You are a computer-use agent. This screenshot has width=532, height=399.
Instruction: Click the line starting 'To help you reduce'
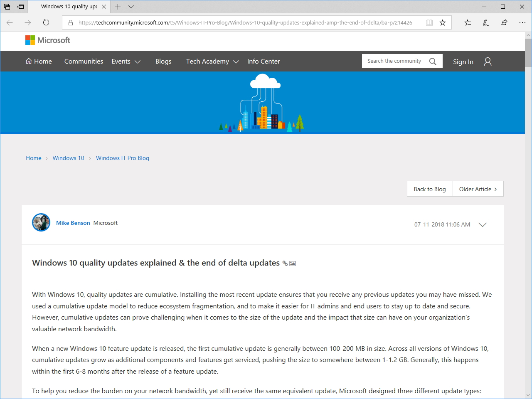click(256, 391)
